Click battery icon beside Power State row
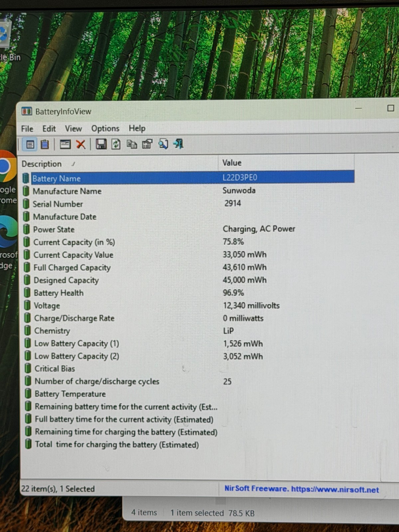399x532 pixels. [x=26, y=229]
